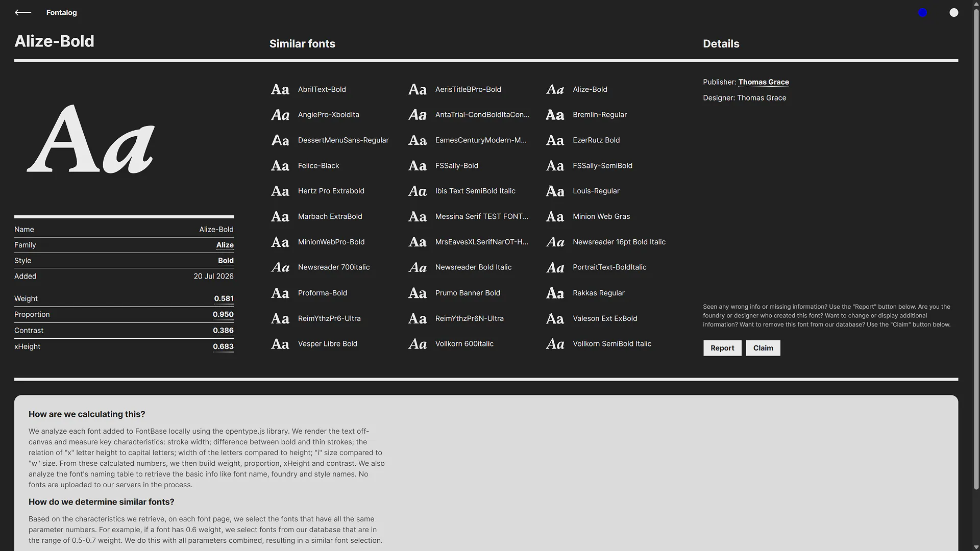The height and width of the screenshot is (551, 980).
Task: Open the Vesper Libre Bold font link
Action: [328, 344]
